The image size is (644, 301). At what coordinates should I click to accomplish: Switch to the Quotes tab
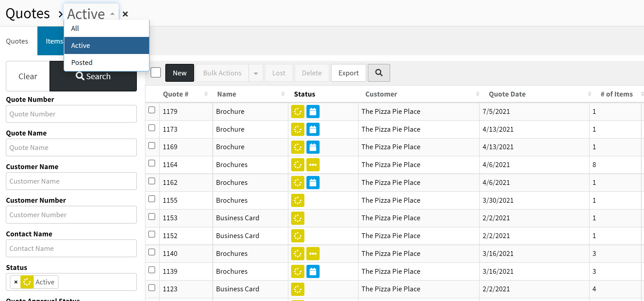[17, 41]
